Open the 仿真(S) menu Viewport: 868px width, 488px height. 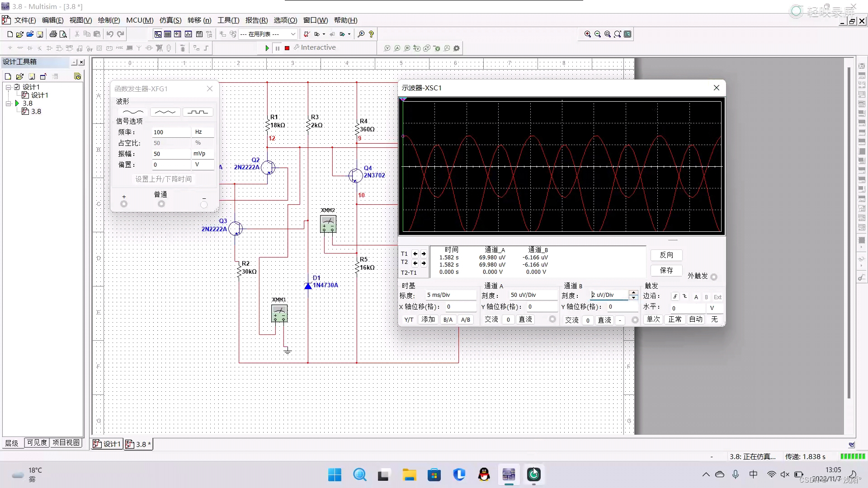click(170, 20)
